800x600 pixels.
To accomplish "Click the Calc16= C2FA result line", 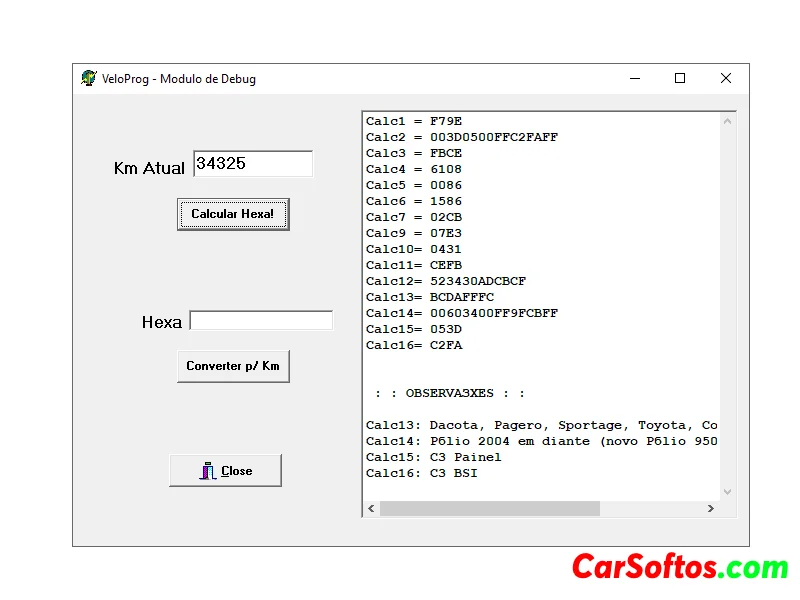I will coord(414,345).
